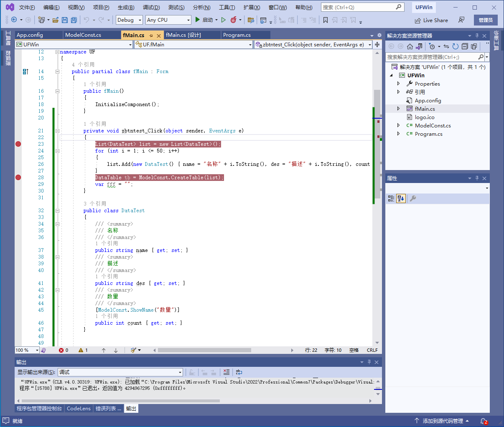Start without debugging using the hollow green arrow
The height and width of the screenshot is (427, 504).
[x=224, y=20]
